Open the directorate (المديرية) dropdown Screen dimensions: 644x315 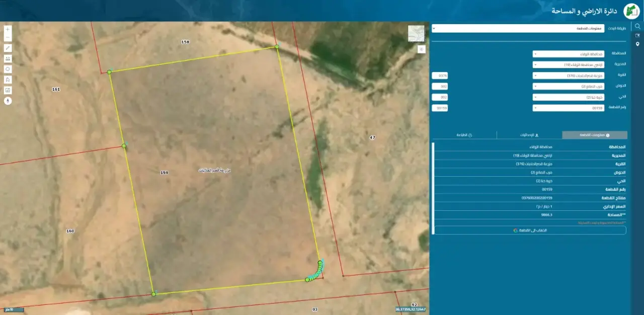tap(569, 65)
